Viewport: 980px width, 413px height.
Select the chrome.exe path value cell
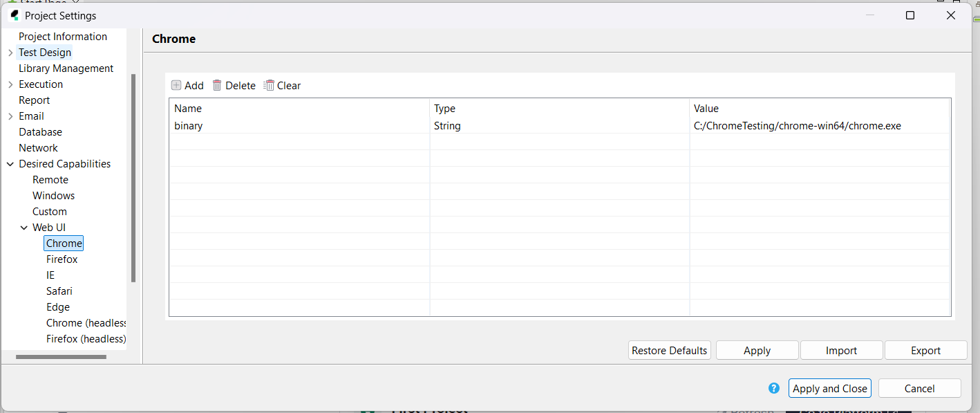coord(820,126)
